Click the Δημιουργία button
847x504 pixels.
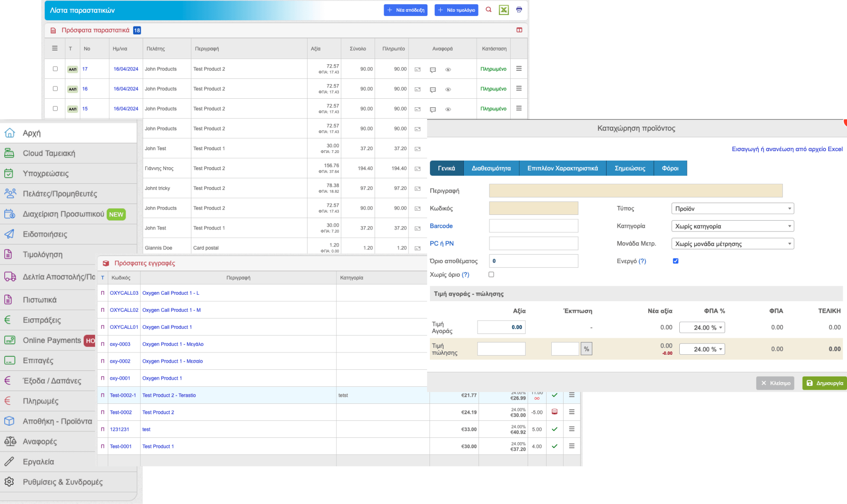tap(824, 383)
